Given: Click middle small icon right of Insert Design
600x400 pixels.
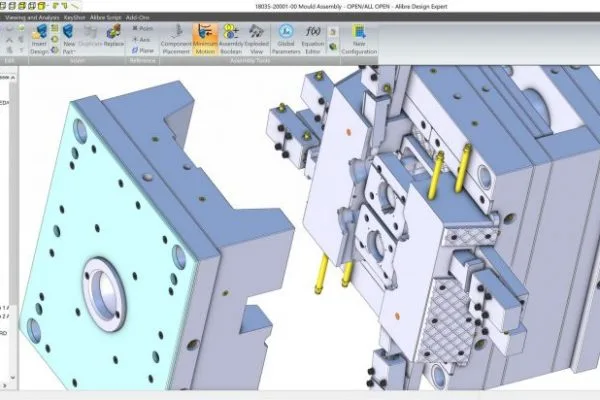Looking at the screenshot, I should tap(55, 39).
